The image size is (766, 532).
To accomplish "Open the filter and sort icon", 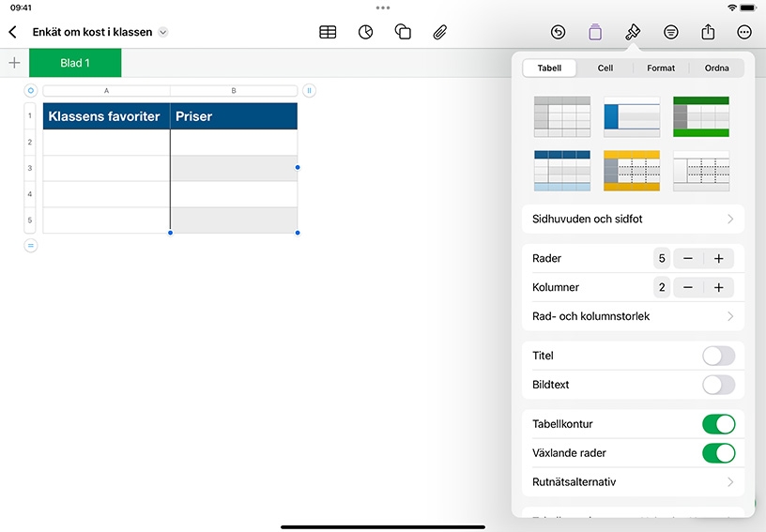I will [x=671, y=32].
